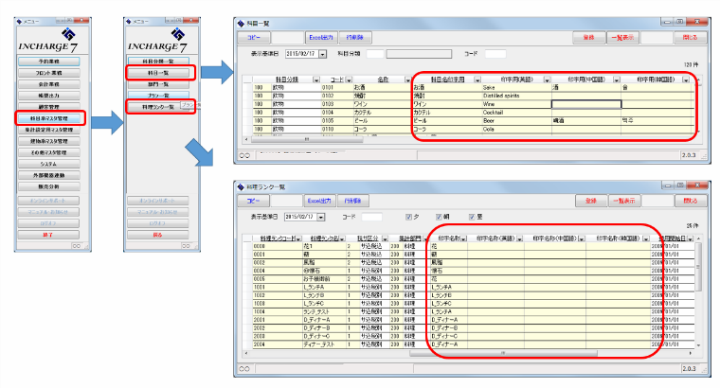This screenshot has height=388, width=720.
Task: Open the 料理ランク名 column filter dropdown
Action: (x=343, y=239)
